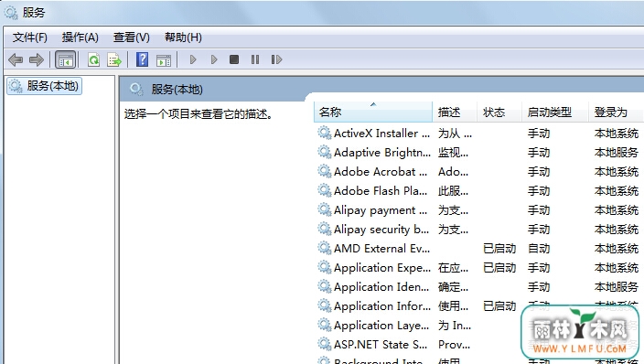644x364 pixels.
Task: Click the Refresh toolbar icon
Action: click(x=93, y=60)
